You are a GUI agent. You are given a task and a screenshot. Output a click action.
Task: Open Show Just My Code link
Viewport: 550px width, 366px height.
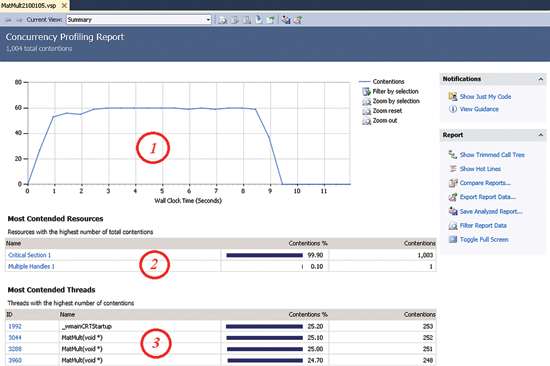(485, 97)
